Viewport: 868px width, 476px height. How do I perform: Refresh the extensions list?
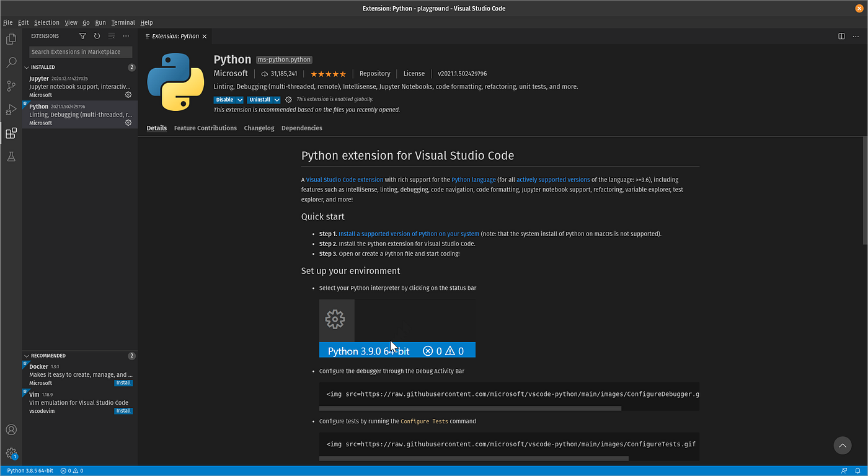(x=97, y=36)
